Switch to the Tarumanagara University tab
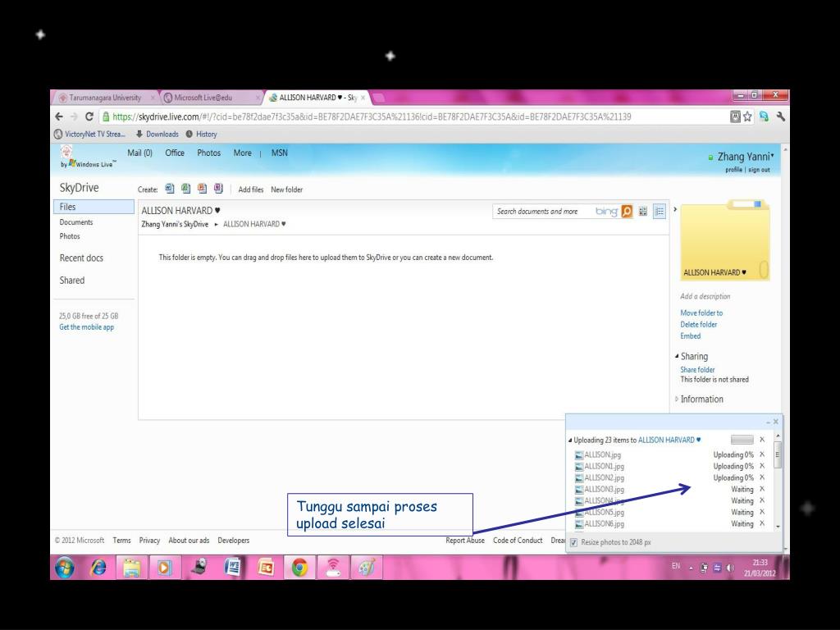This screenshot has height=630, width=840. point(104,98)
